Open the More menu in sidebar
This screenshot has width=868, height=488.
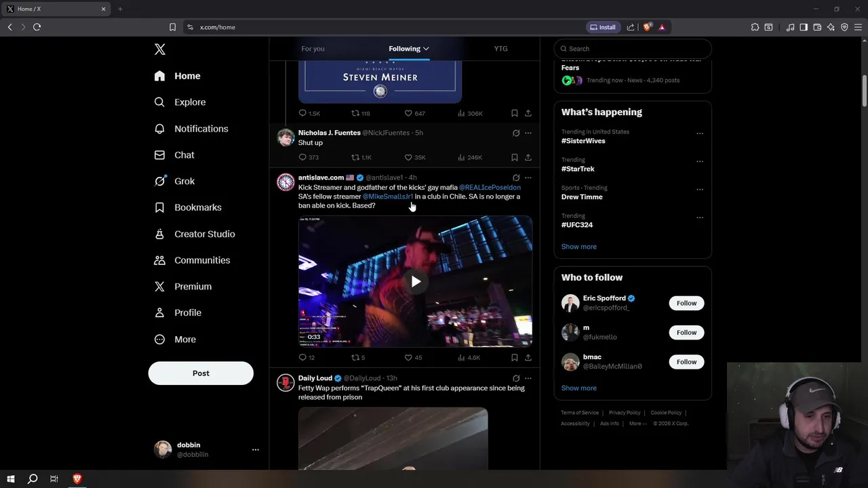pyautogui.click(x=174, y=340)
